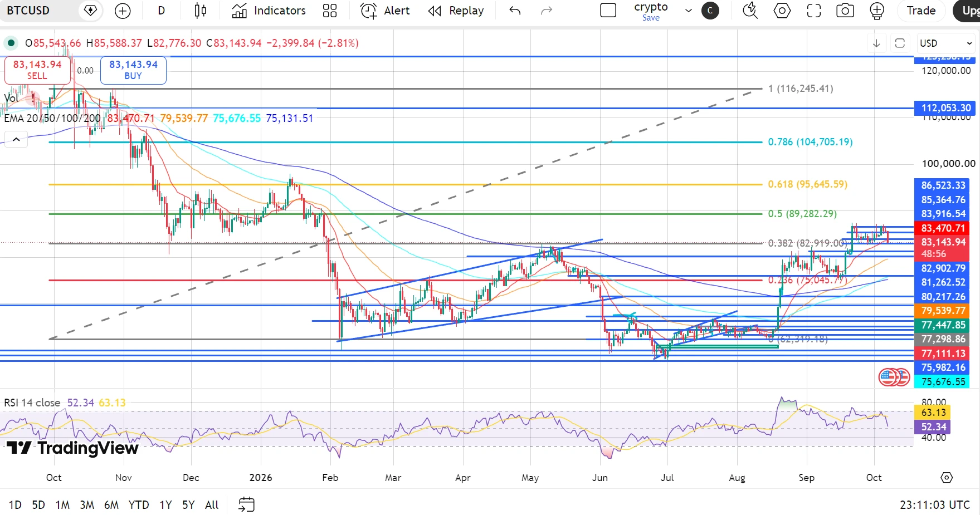Open the Indicators menu
Image resolution: width=980 pixels, height=515 pixels.
coord(269,11)
